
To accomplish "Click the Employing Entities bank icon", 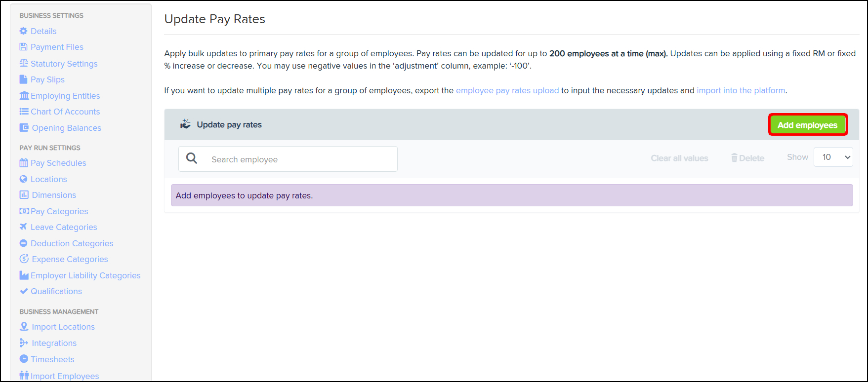I will click(24, 96).
